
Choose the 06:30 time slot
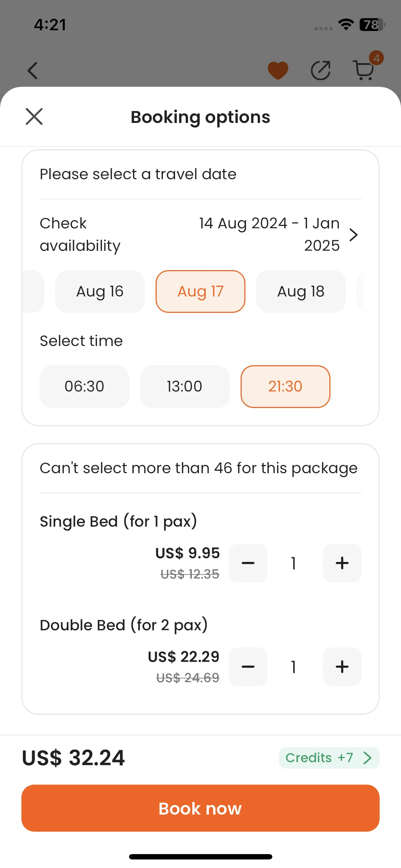click(84, 387)
